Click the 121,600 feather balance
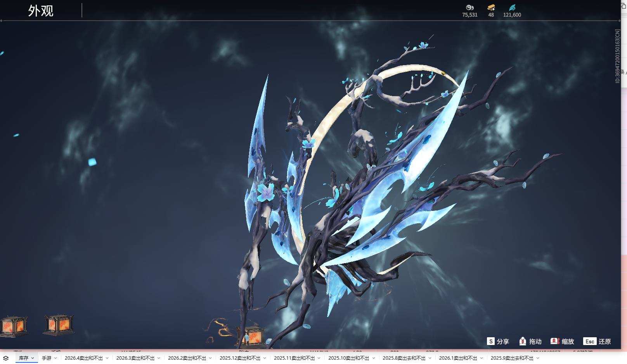 click(512, 15)
